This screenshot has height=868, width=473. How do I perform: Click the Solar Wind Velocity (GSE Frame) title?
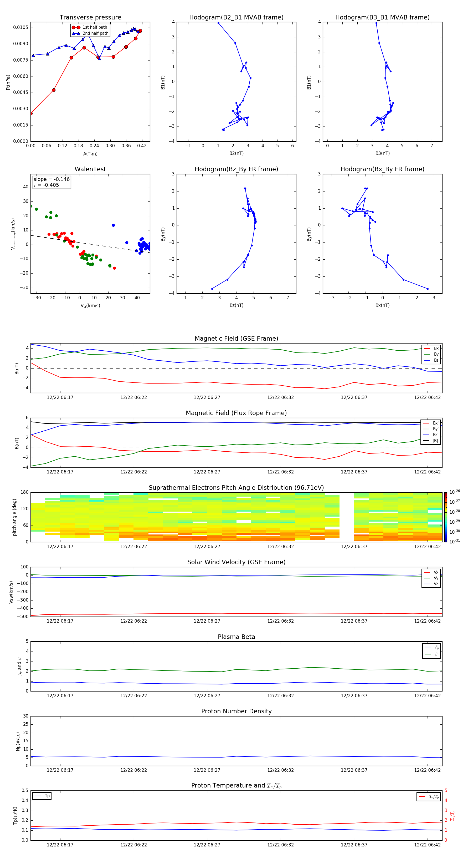(x=236, y=562)
